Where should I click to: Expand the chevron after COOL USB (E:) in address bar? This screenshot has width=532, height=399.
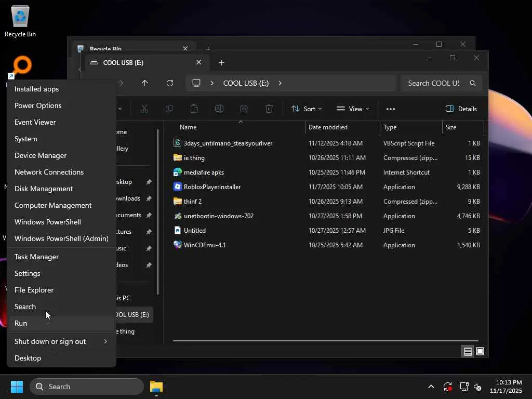(x=280, y=83)
